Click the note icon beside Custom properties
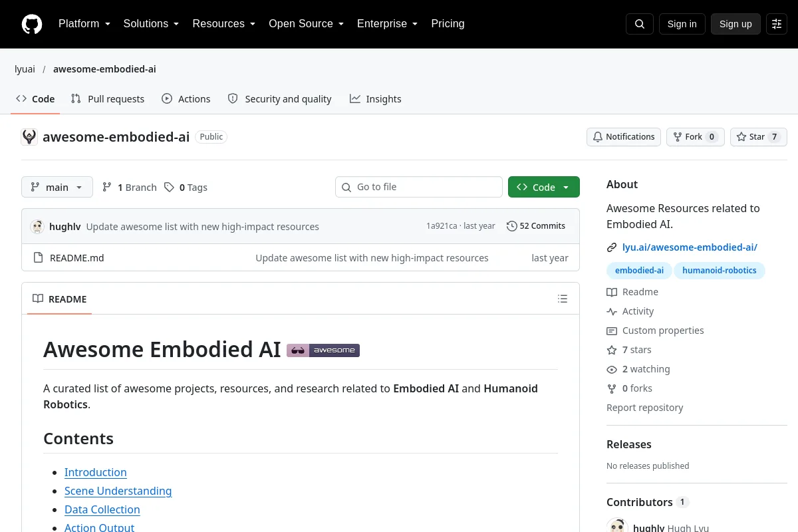 tap(612, 331)
